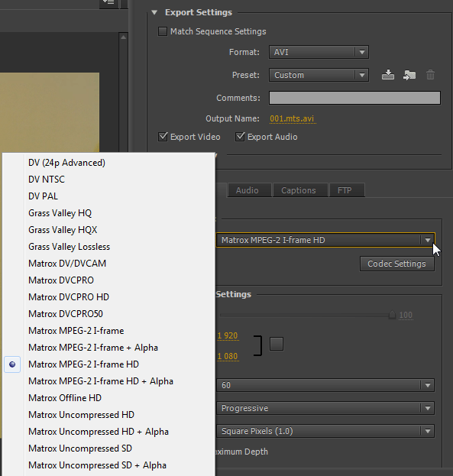Click the Save Preset icon
This screenshot has width=453, height=476.
pyautogui.click(x=388, y=75)
